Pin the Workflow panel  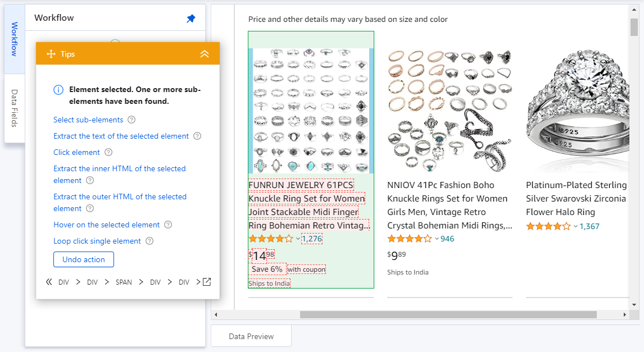(x=191, y=19)
